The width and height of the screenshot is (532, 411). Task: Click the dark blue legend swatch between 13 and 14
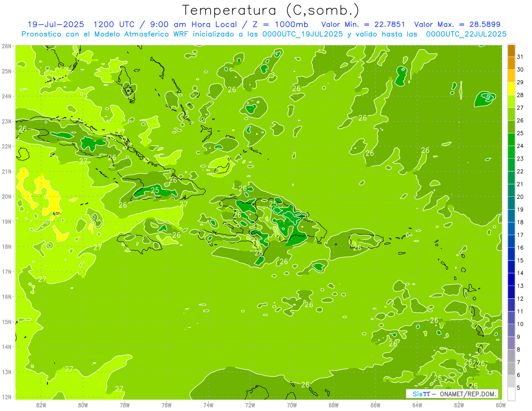(x=512, y=280)
